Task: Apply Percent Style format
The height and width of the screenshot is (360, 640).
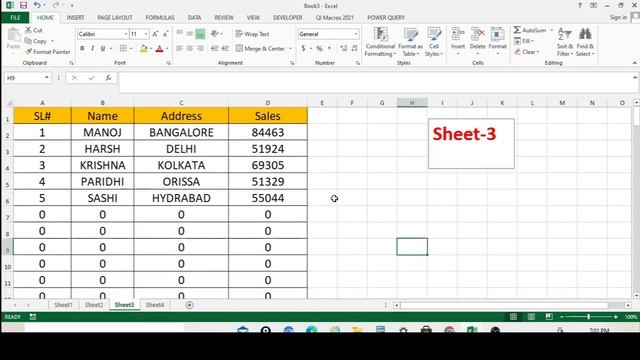Action: click(x=319, y=49)
